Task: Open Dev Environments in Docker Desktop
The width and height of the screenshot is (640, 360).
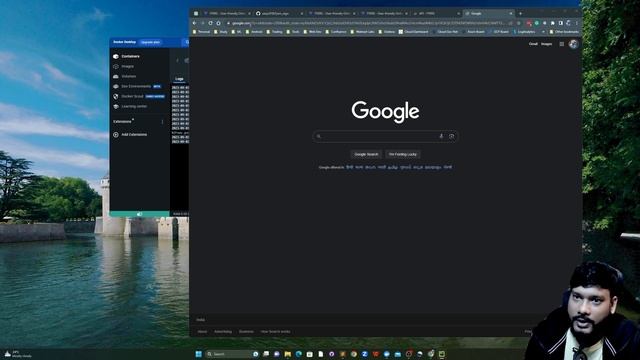Action: (137, 87)
